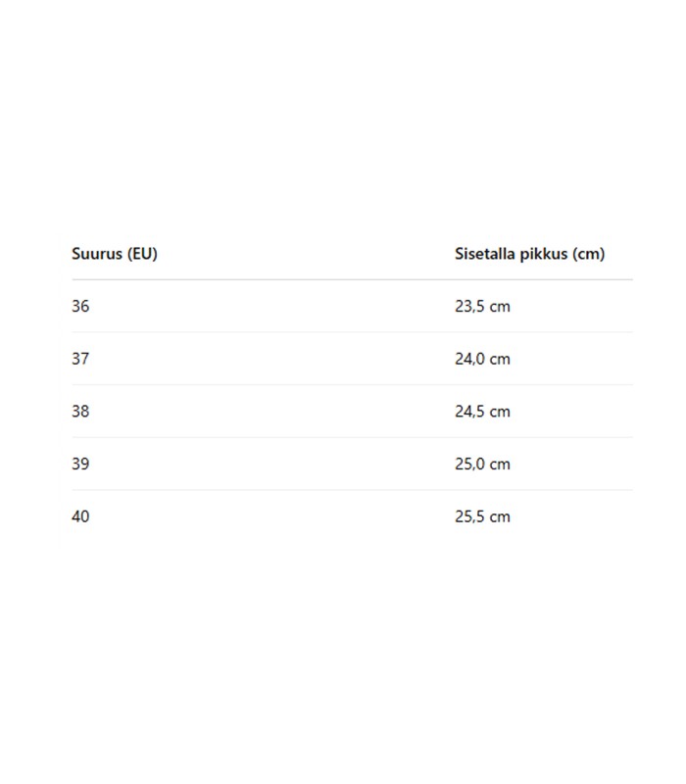Click the separator between rows 39 and 40
The height and width of the screenshot is (784, 686).
pyautogui.click(x=352, y=490)
